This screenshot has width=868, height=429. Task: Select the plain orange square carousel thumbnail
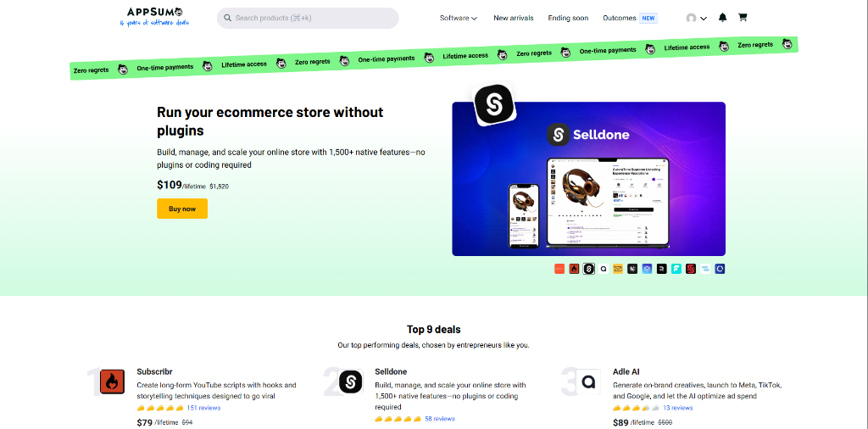[559, 269]
